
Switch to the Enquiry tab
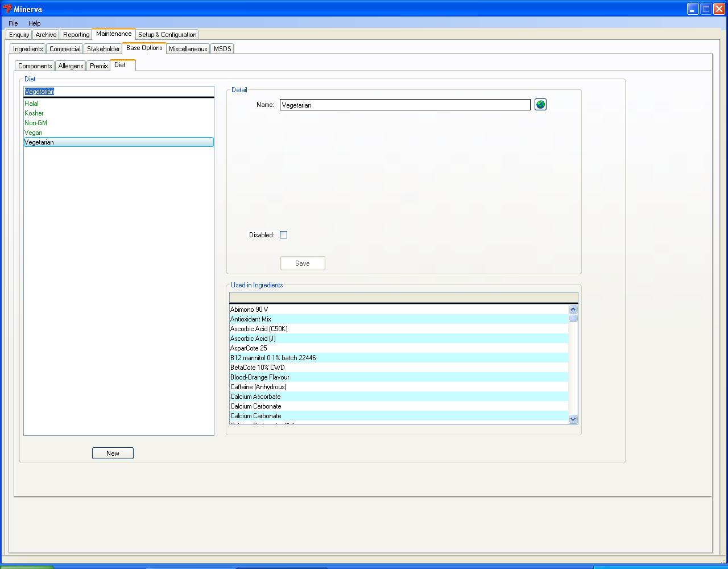coord(19,35)
